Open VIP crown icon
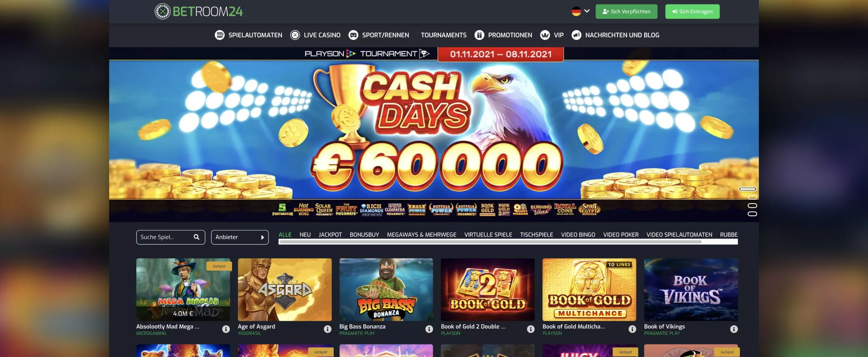The image size is (868, 357). click(545, 35)
